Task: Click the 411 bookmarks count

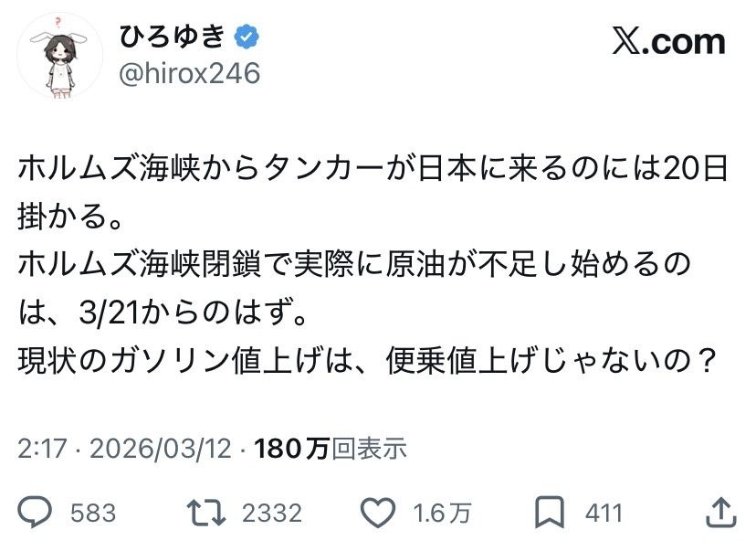Action: pos(604,513)
